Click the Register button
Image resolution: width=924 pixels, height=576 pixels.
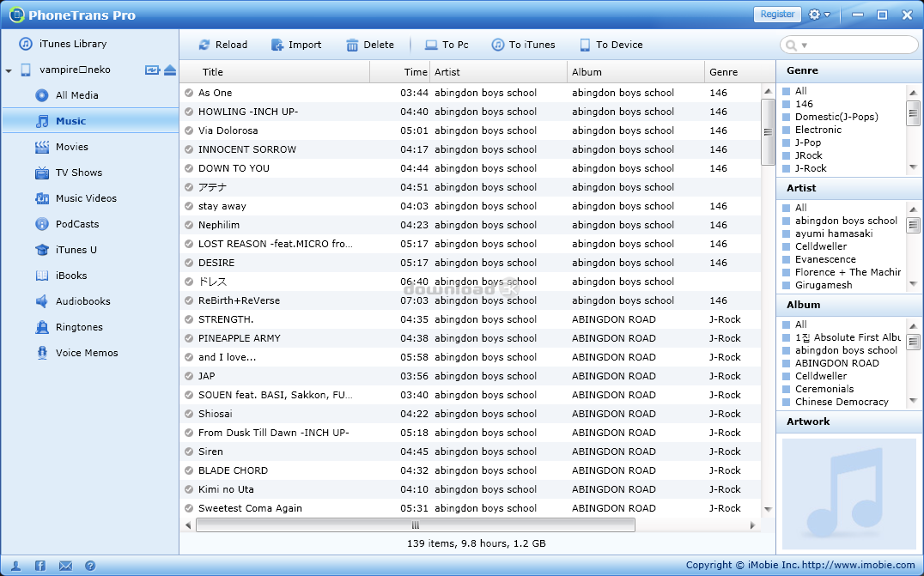[777, 15]
